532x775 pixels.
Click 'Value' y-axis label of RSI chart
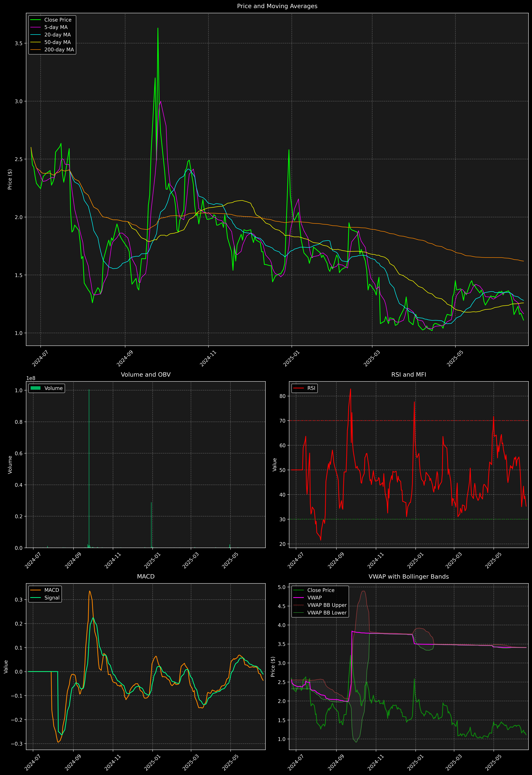(x=275, y=464)
